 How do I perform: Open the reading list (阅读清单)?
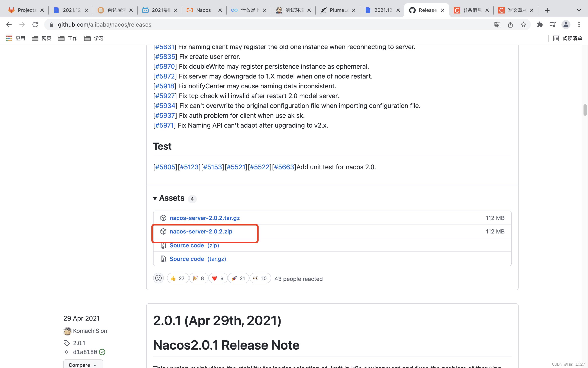pyautogui.click(x=568, y=38)
